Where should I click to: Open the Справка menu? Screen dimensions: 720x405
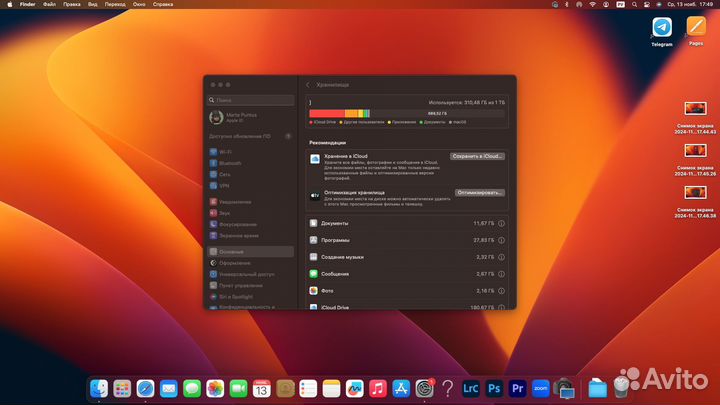tap(163, 4)
